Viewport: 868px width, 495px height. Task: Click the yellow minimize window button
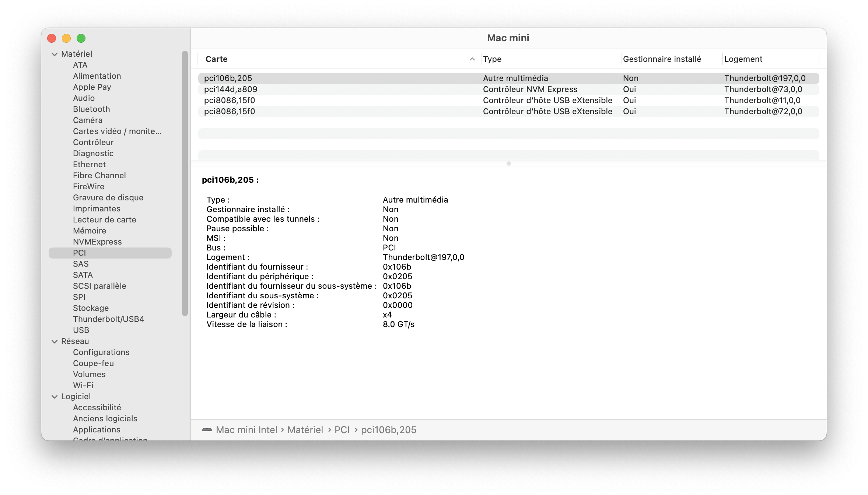click(x=66, y=38)
